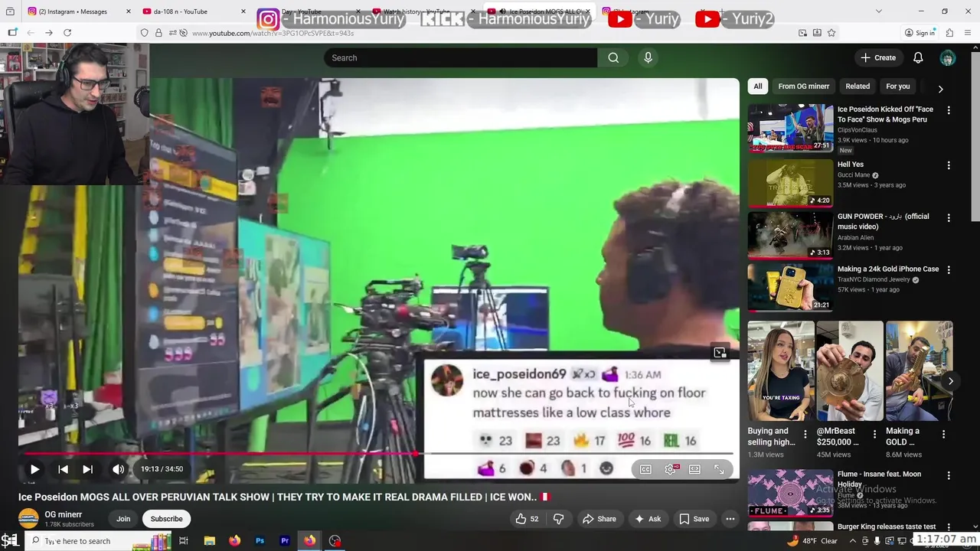Image resolution: width=980 pixels, height=551 pixels.
Task: Subscribe to OG minerr channel
Action: (x=166, y=519)
